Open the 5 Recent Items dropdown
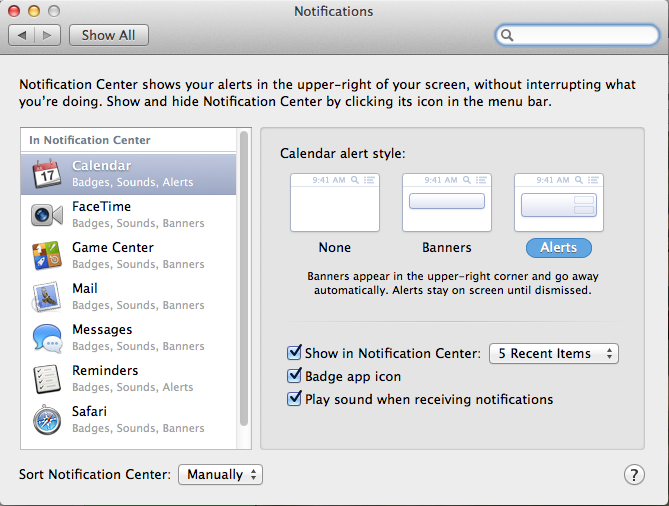 (x=553, y=353)
